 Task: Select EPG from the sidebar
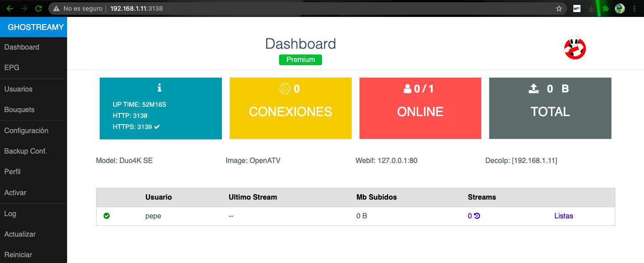coord(12,68)
